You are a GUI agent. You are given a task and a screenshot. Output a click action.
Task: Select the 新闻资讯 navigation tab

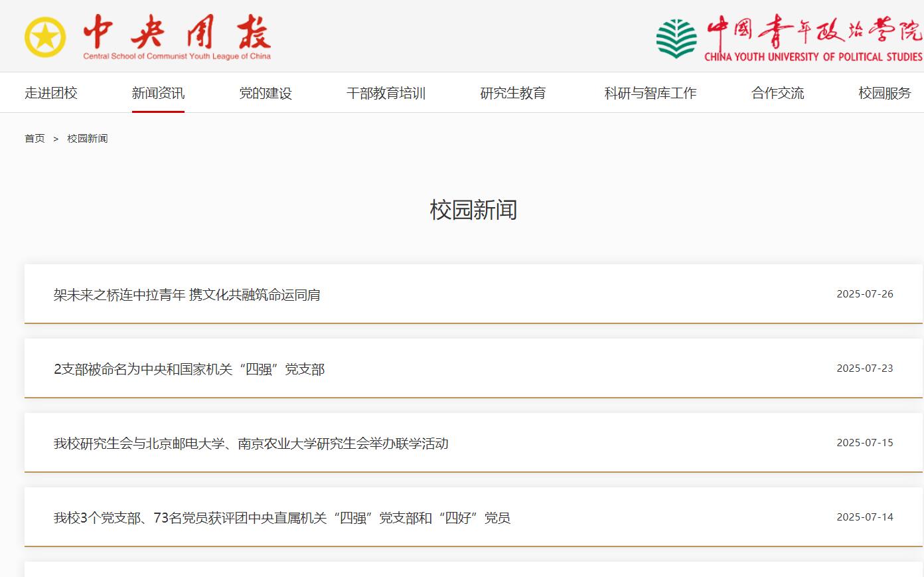click(158, 93)
